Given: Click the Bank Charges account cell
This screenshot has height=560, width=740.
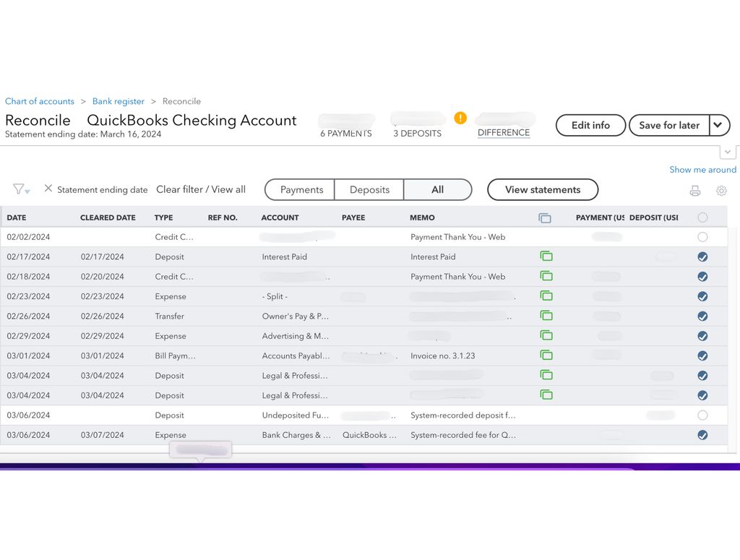Looking at the screenshot, I should point(296,435).
